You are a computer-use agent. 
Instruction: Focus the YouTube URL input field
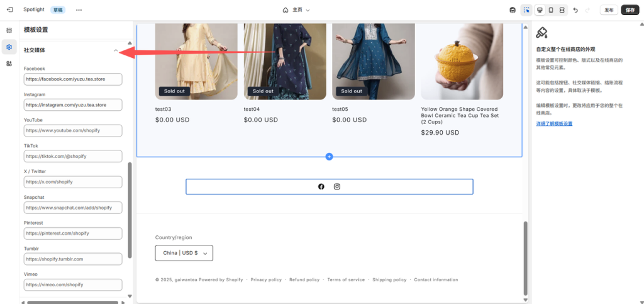[x=73, y=131]
